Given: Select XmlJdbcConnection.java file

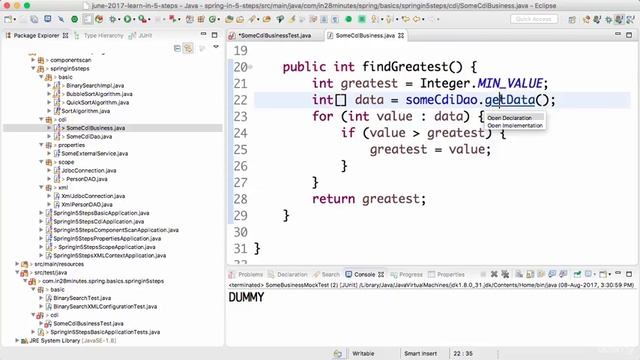Looking at the screenshot, I should click(93, 196).
